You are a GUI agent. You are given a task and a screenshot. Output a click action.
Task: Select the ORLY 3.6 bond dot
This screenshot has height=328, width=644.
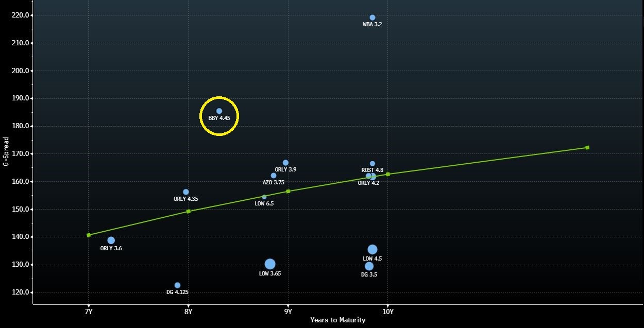coord(111,240)
